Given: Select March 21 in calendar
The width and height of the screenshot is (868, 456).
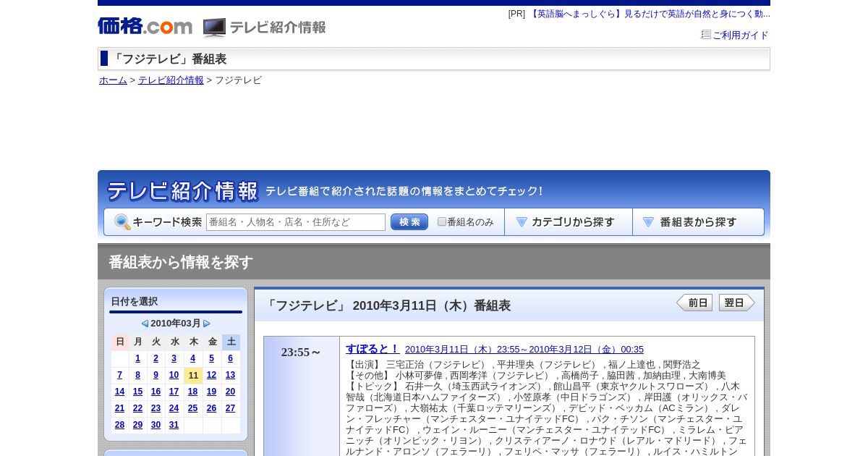Looking at the screenshot, I should 119,408.
